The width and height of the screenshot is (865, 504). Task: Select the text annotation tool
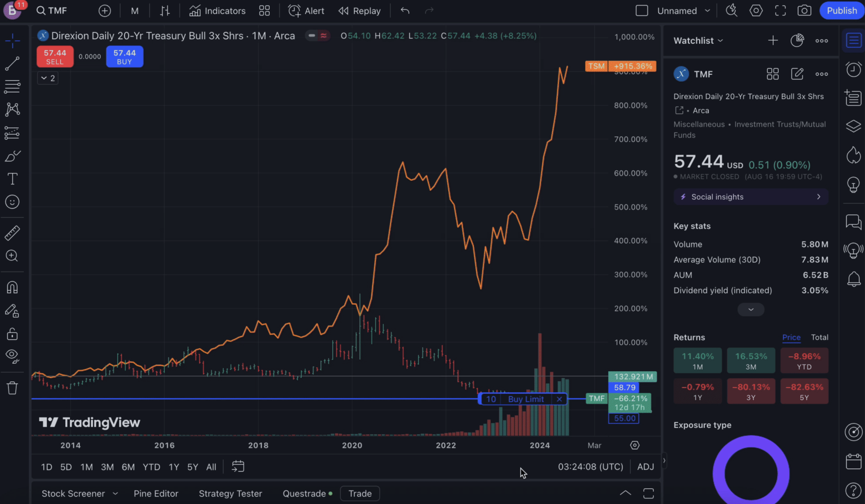pos(12,178)
